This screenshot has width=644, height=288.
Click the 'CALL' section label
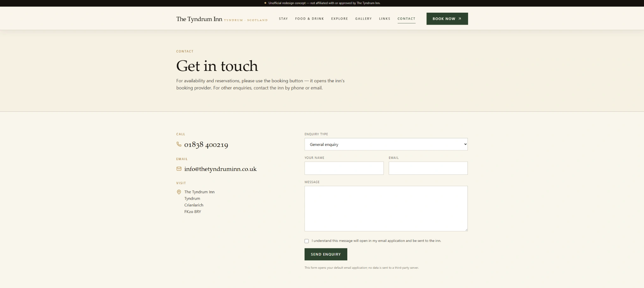tap(181, 134)
